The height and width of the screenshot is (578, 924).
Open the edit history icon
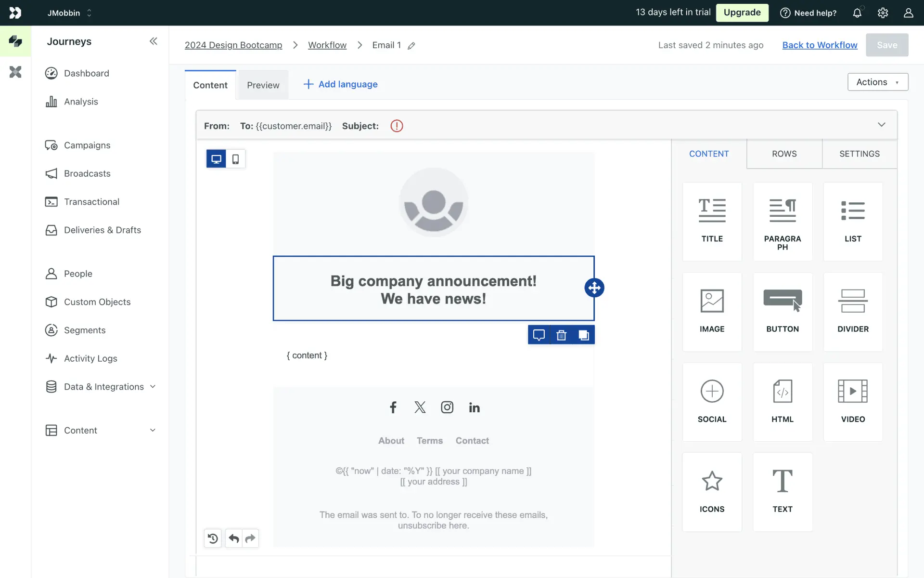[x=213, y=539]
